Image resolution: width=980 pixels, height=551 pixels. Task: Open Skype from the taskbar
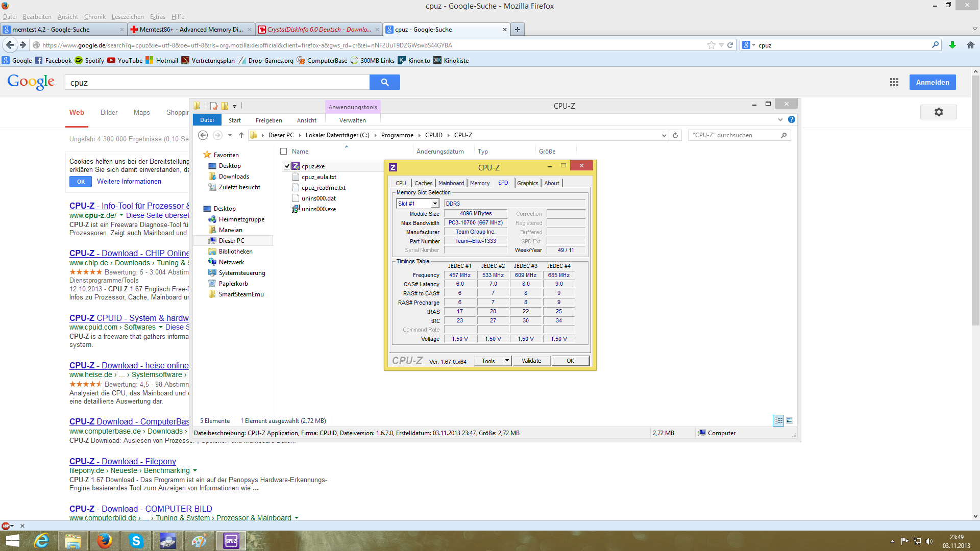(136, 540)
